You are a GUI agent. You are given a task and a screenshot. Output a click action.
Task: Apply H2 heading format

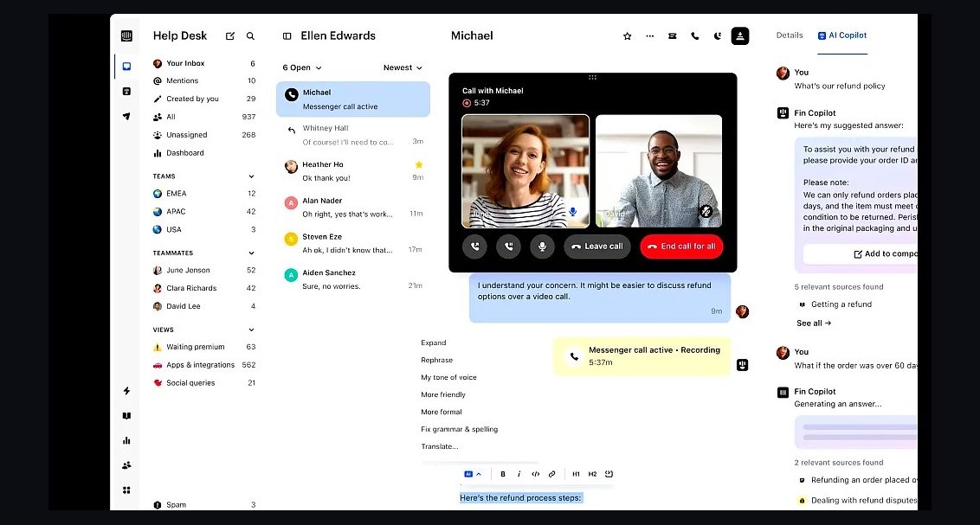[x=592, y=474]
